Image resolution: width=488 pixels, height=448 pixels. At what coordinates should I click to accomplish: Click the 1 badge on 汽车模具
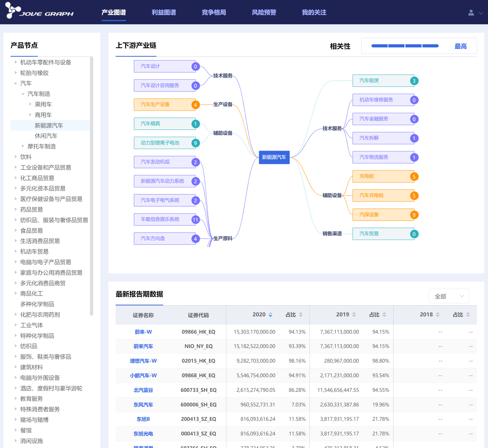[196, 124]
